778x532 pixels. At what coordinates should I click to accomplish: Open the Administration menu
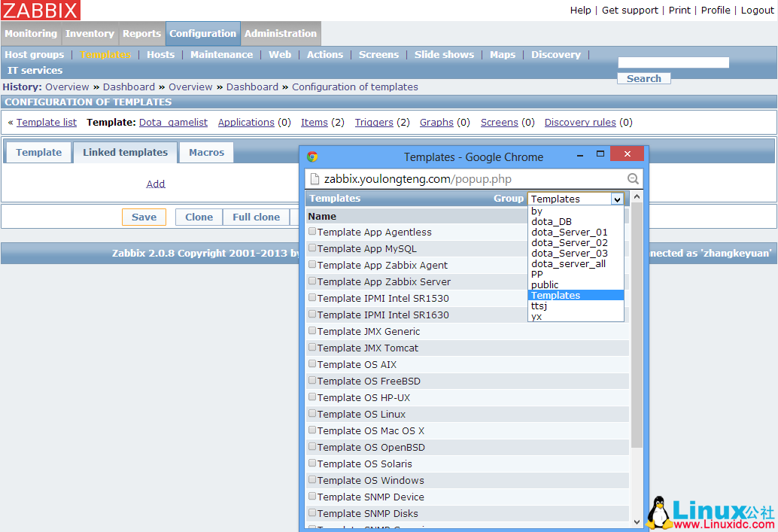pos(281,34)
